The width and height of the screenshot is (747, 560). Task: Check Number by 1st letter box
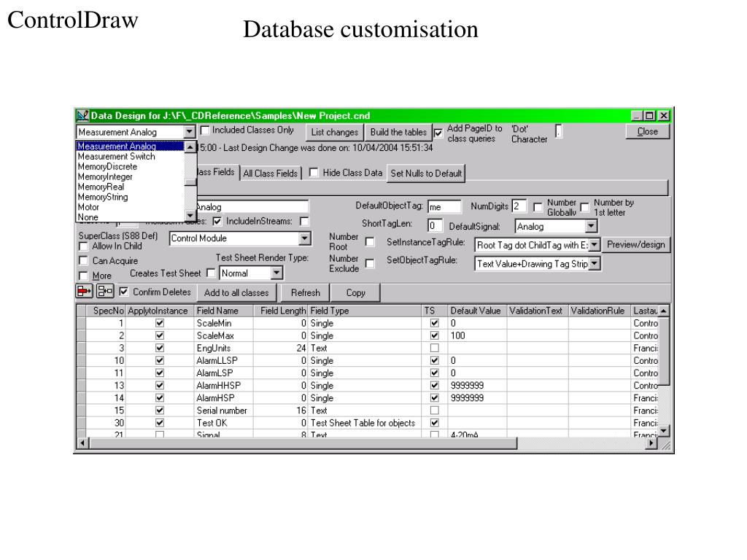point(584,207)
